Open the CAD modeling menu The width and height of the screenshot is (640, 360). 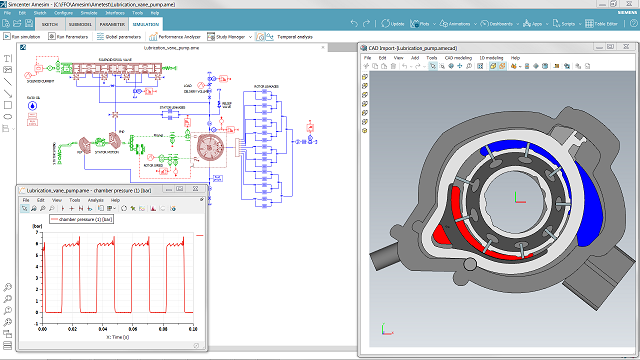pyautogui.click(x=458, y=58)
